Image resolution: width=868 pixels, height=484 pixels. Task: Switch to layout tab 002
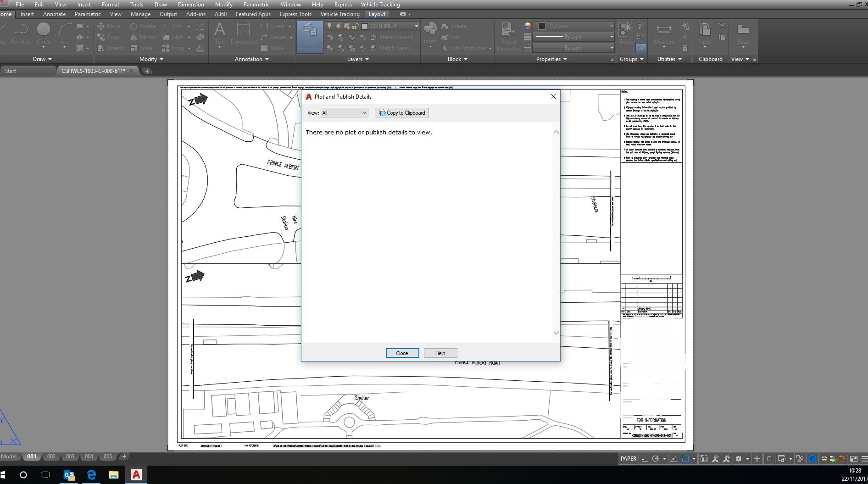[x=51, y=456]
